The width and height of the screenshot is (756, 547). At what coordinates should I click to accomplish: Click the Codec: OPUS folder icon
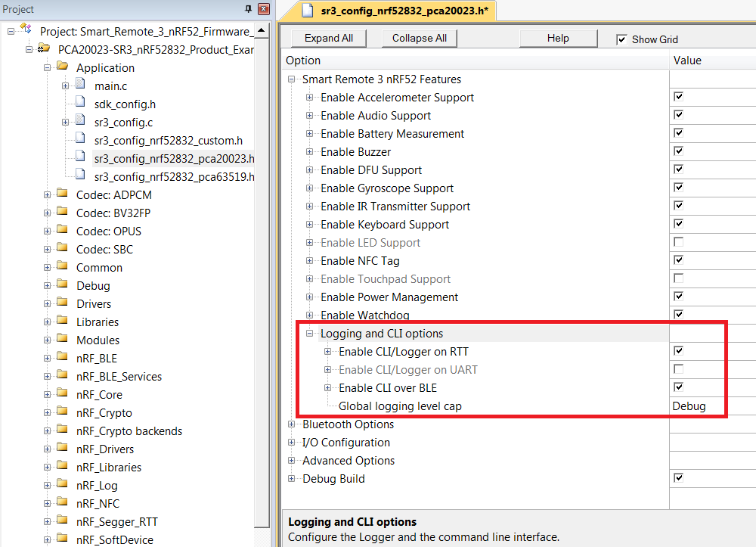tap(62, 229)
